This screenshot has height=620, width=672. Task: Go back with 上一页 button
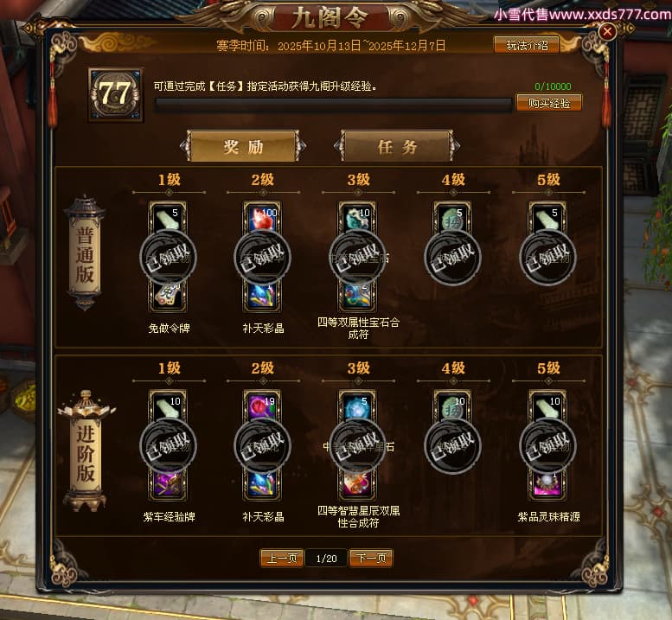pyautogui.click(x=282, y=558)
